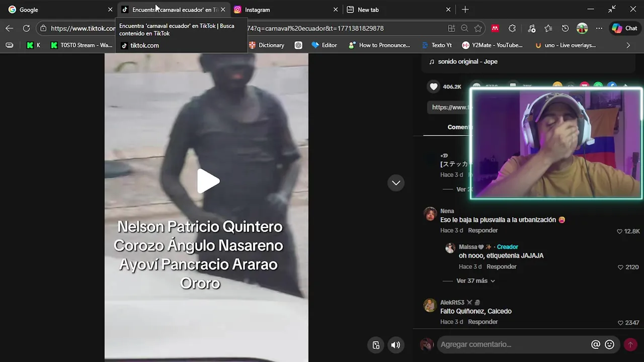The height and width of the screenshot is (362, 644).
Task: Add page to favorites with star icon
Action: (478, 28)
